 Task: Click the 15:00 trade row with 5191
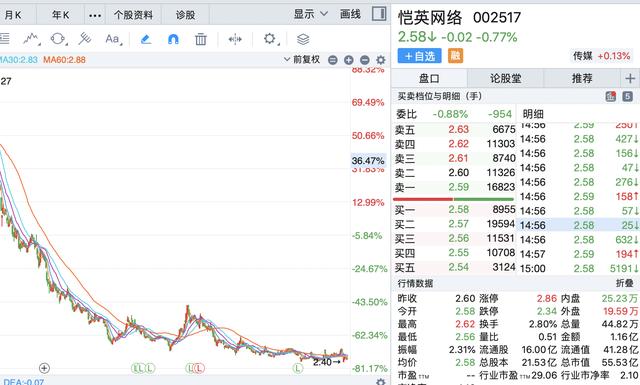[x=579, y=268]
